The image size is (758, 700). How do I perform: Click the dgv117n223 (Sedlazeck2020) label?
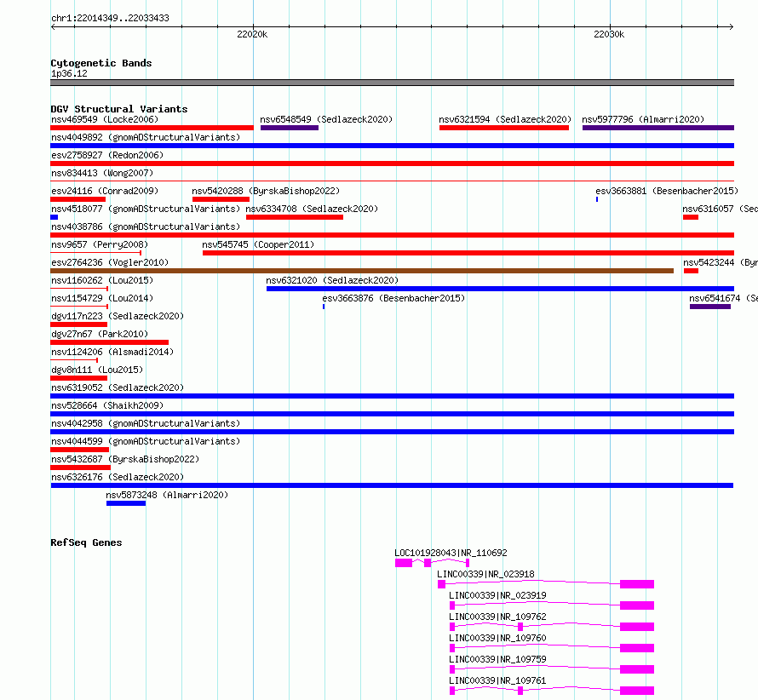pos(118,316)
